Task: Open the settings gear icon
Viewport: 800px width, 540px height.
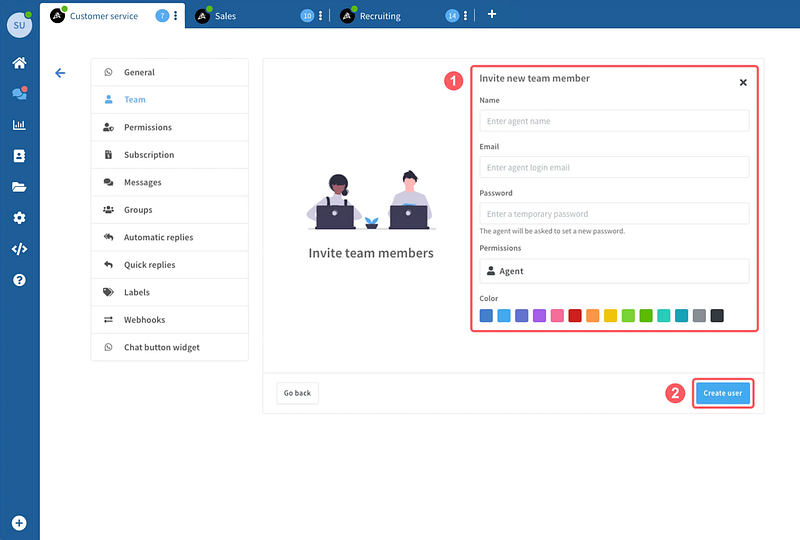Action: coord(19,218)
